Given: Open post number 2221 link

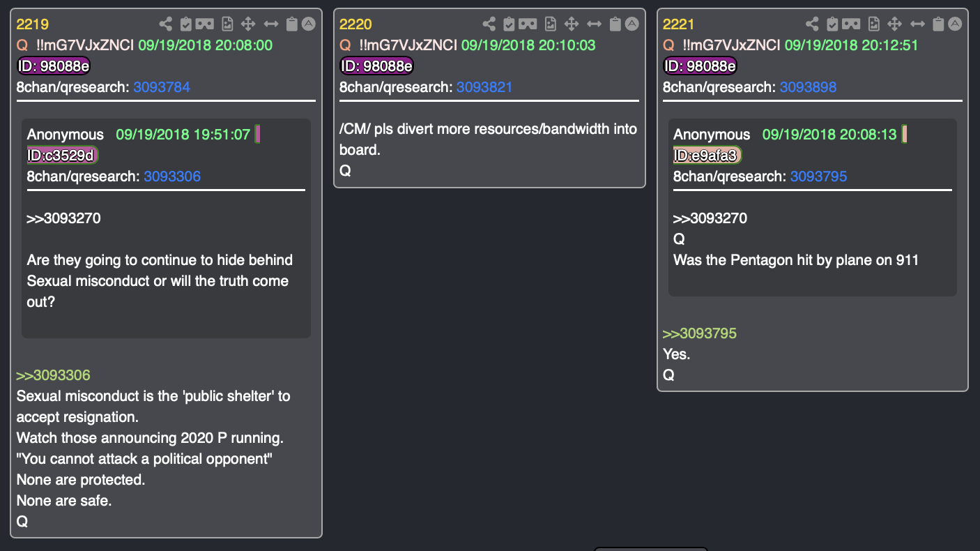Looking at the screenshot, I should (679, 24).
